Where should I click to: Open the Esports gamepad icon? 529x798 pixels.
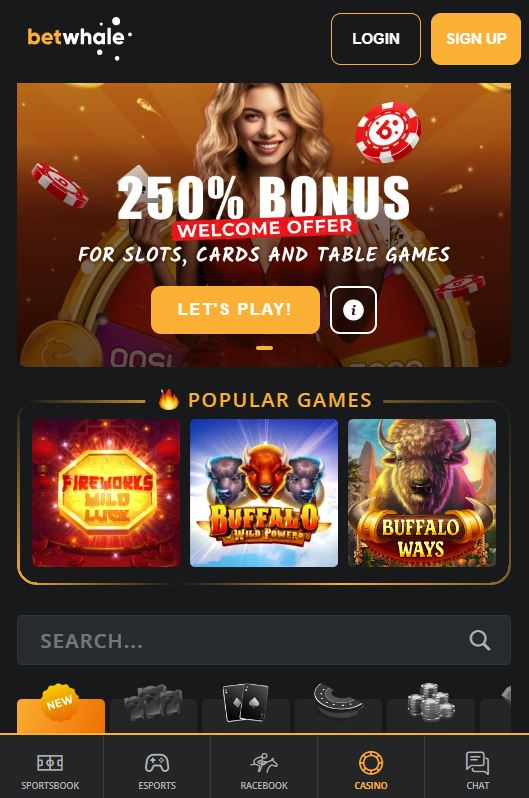point(157,762)
